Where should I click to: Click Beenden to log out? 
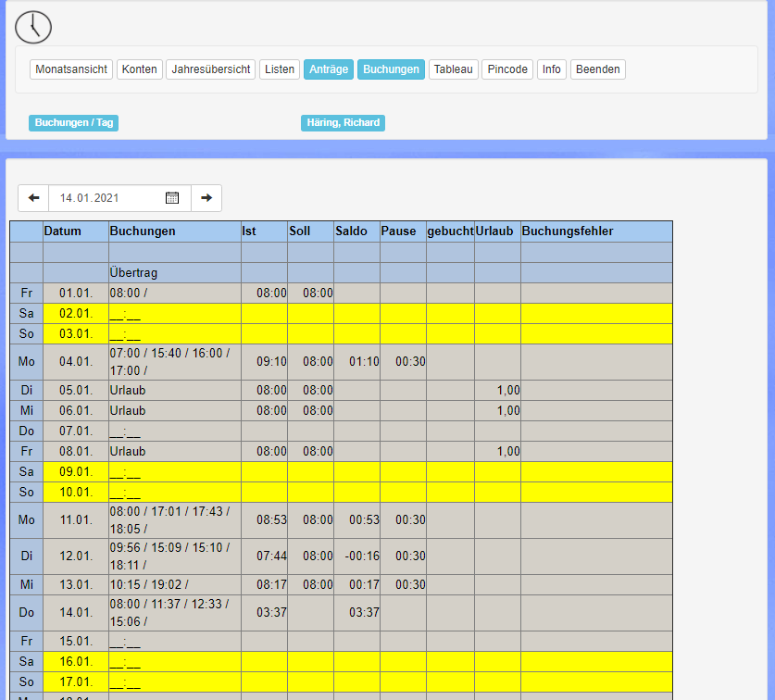pos(598,69)
